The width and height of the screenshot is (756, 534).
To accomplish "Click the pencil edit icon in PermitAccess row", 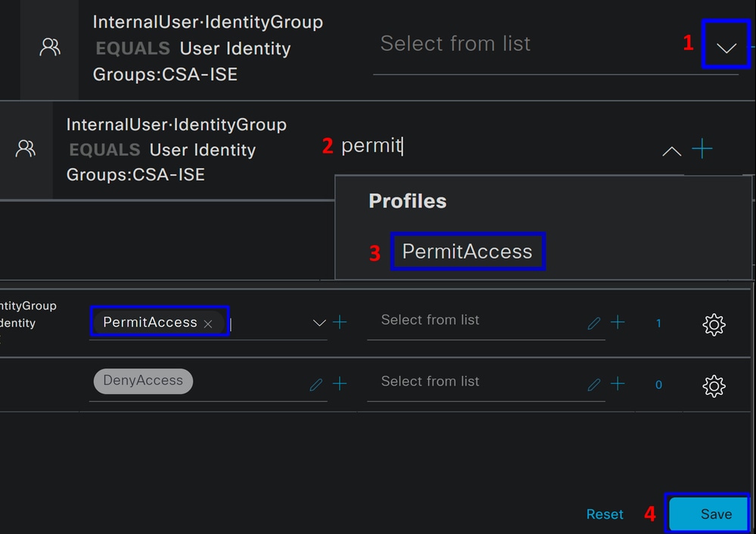I will click(x=594, y=323).
